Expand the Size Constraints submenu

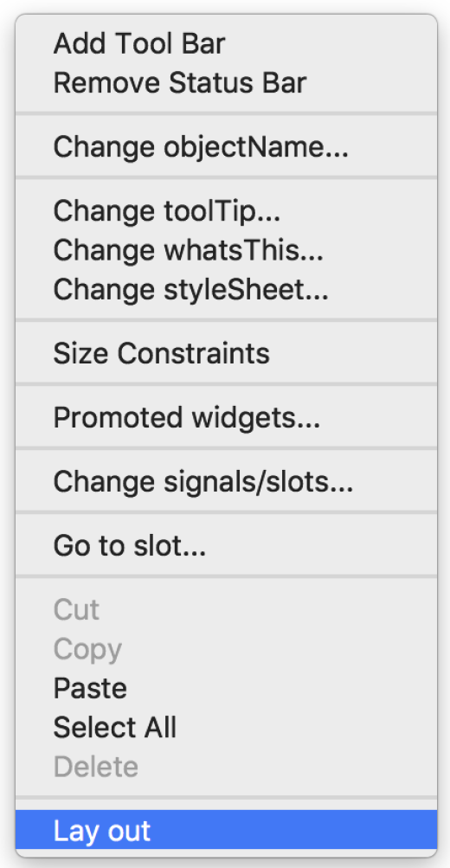(x=226, y=354)
